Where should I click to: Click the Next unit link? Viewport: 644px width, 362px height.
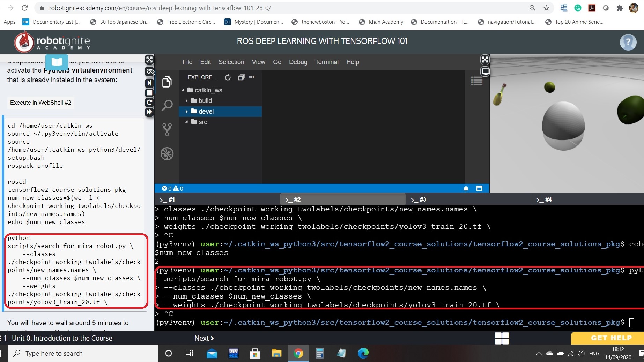[x=204, y=338]
